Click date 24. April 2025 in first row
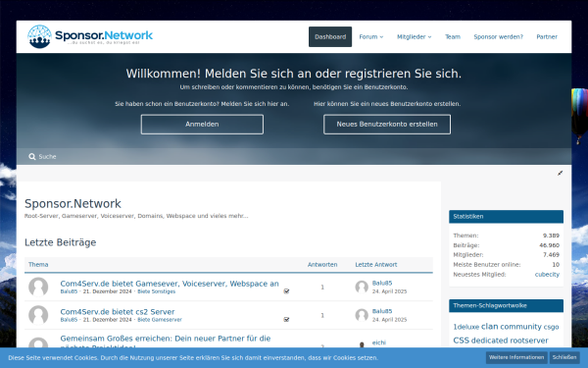588x368 pixels. [x=389, y=291]
